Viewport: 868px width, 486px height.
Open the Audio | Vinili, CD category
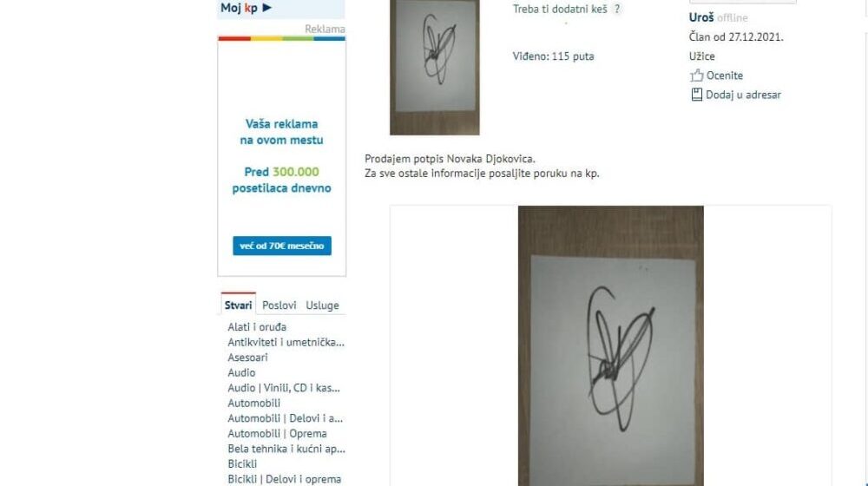click(x=284, y=388)
